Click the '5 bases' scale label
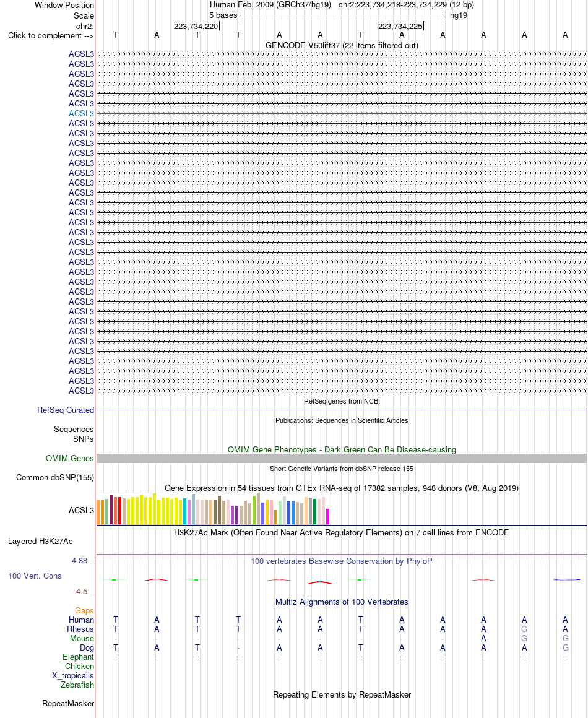588x718 pixels. (223, 15)
